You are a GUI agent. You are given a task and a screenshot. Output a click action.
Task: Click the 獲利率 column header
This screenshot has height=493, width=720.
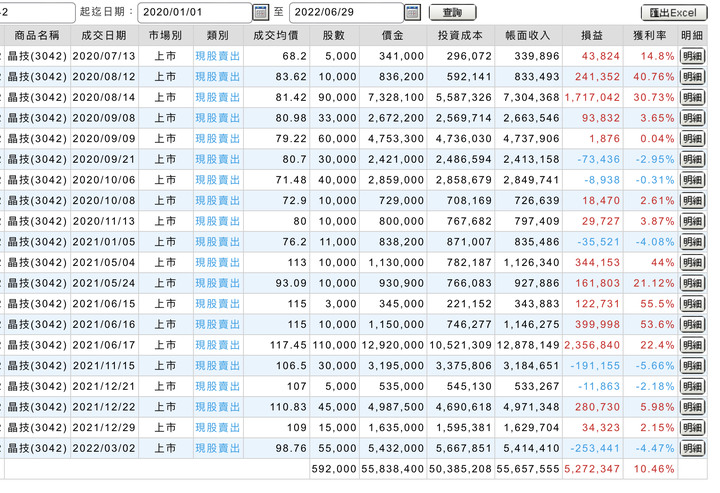[650, 35]
